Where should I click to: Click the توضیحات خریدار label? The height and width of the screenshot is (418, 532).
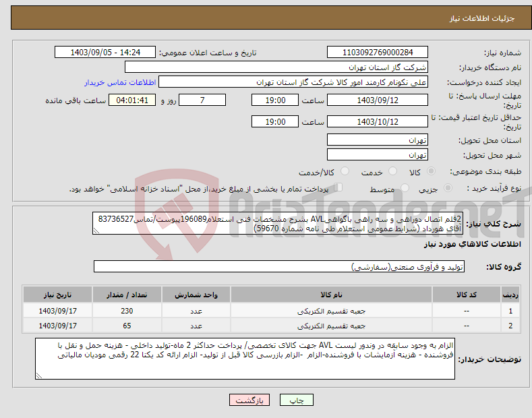(490, 359)
